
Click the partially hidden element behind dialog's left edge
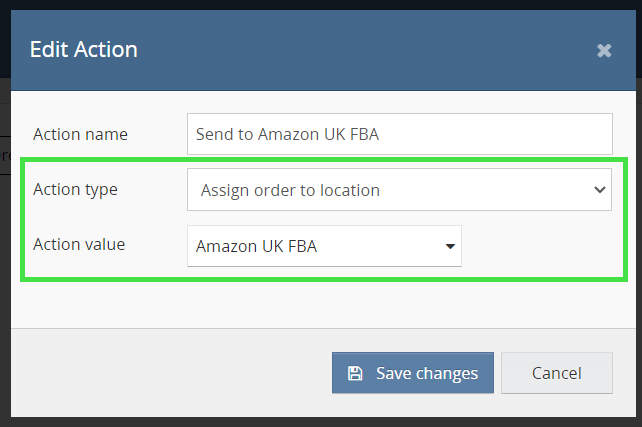click(x=4, y=157)
